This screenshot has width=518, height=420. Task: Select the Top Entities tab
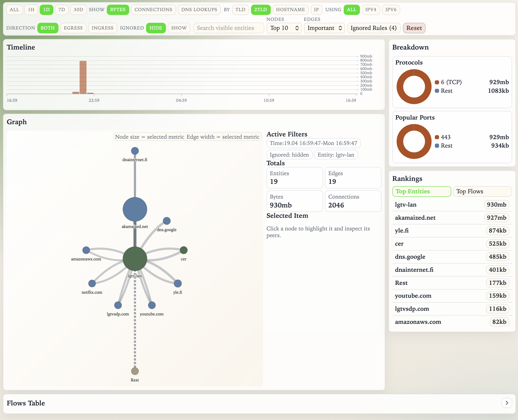pos(421,191)
